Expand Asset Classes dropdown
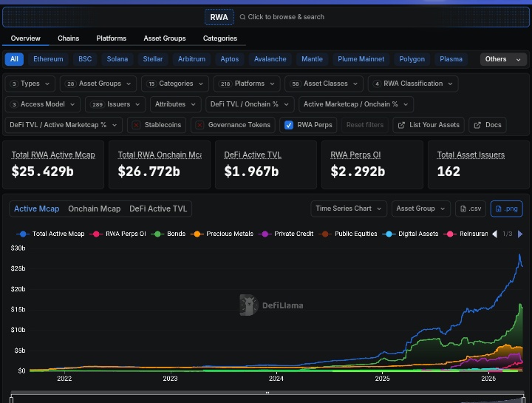Viewport: 532px width, 403px height. coord(324,84)
